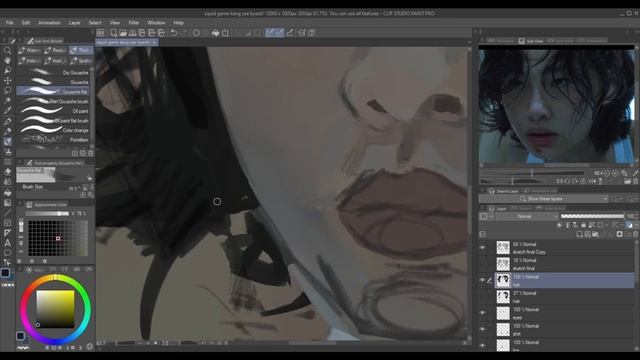The width and height of the screenshot is (640, 360).
Task: Select the Pointillism brush
Action: click(x=54, y=140)
